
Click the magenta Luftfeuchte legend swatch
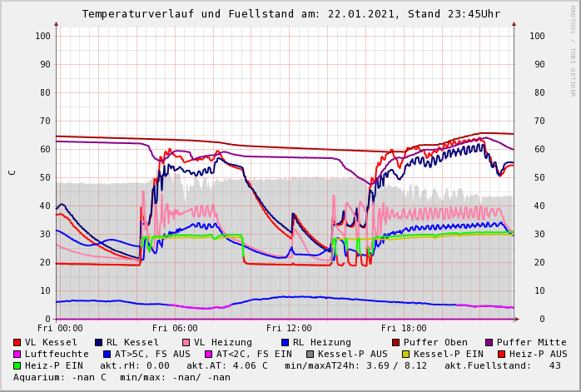(x=17, y=355)
